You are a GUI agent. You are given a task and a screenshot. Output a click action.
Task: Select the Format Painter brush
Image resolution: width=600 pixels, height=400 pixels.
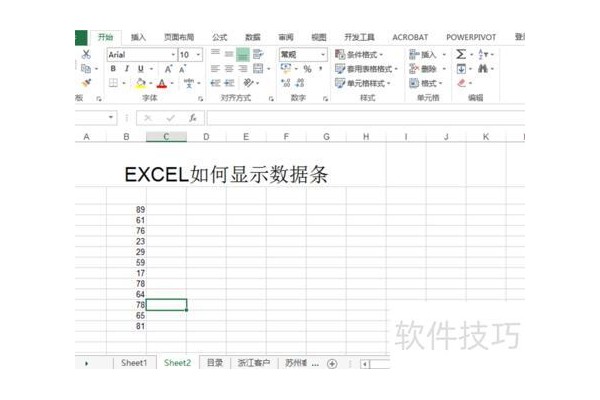pos(86,83)
